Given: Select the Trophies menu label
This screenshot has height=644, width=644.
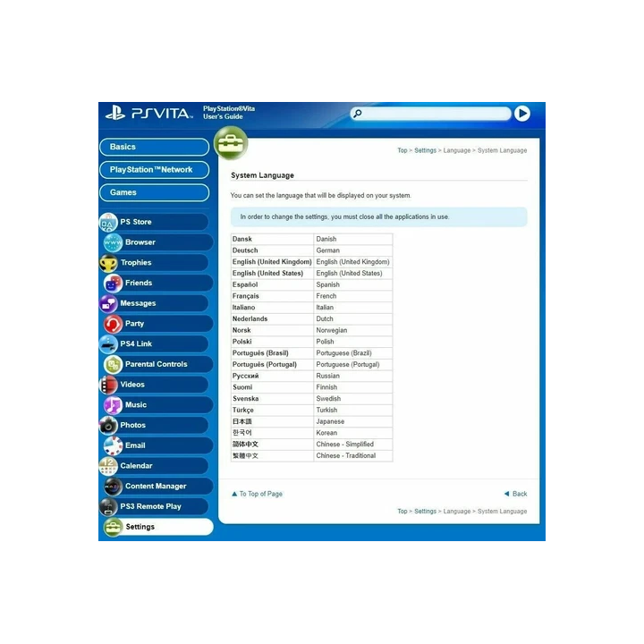Looking at the screenshot, I should pos(136,263).
